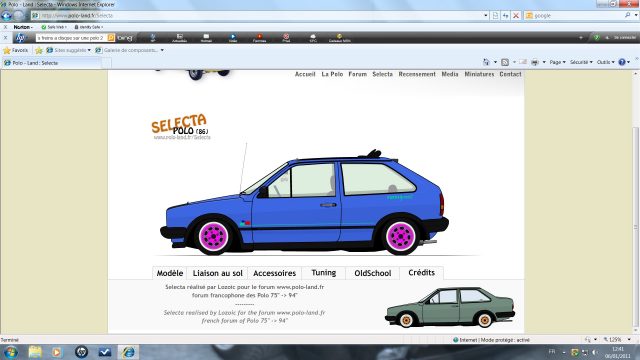Click the Refresh icon in address bar
Screen dimensions: 640x360
(x=505, y=16)
